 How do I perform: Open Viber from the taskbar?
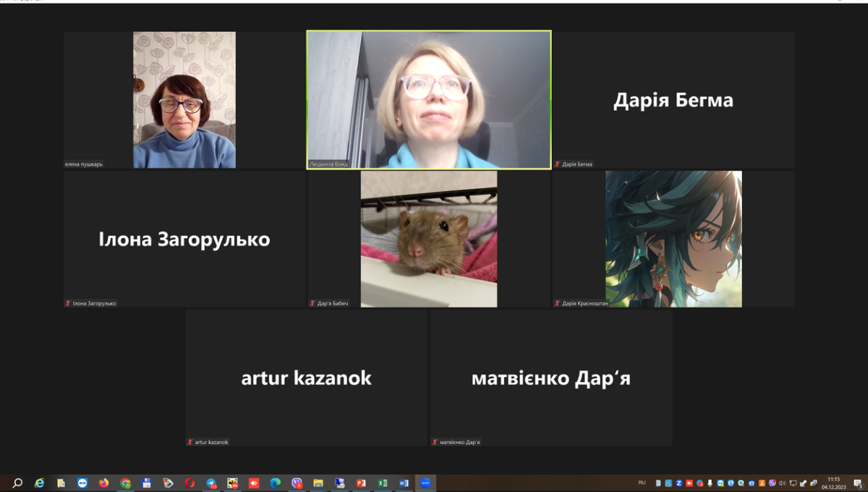coord(297,483)
